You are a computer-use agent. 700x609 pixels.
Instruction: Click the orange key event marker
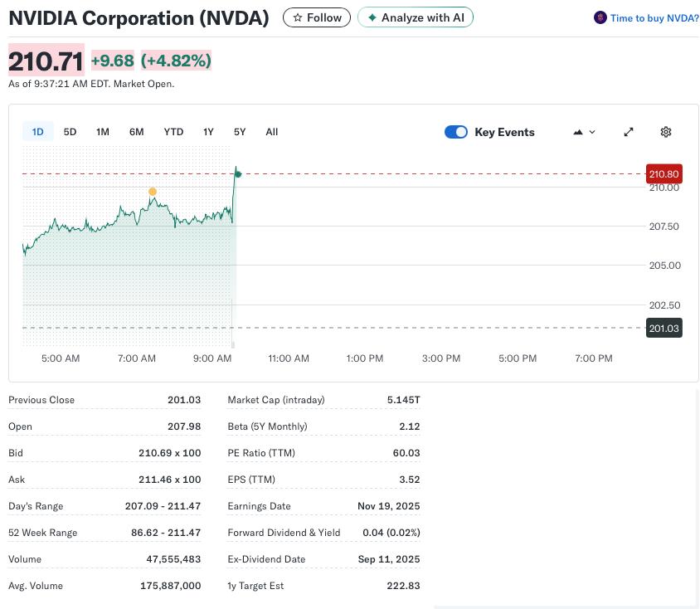tap(153, 192)
